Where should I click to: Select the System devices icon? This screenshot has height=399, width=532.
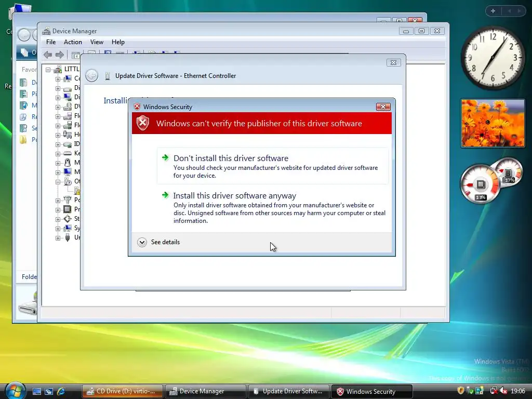pos(68,228)
